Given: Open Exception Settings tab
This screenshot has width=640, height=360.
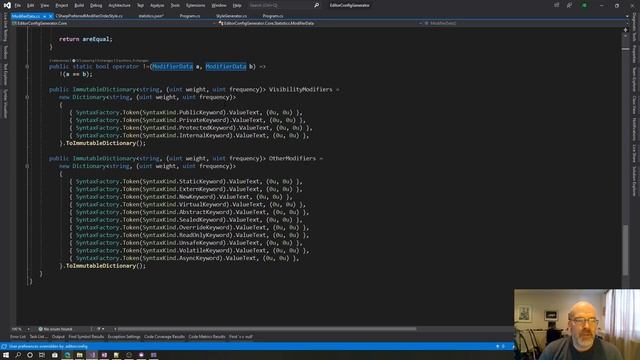Looking at the screenshot, I should (124, 337).
